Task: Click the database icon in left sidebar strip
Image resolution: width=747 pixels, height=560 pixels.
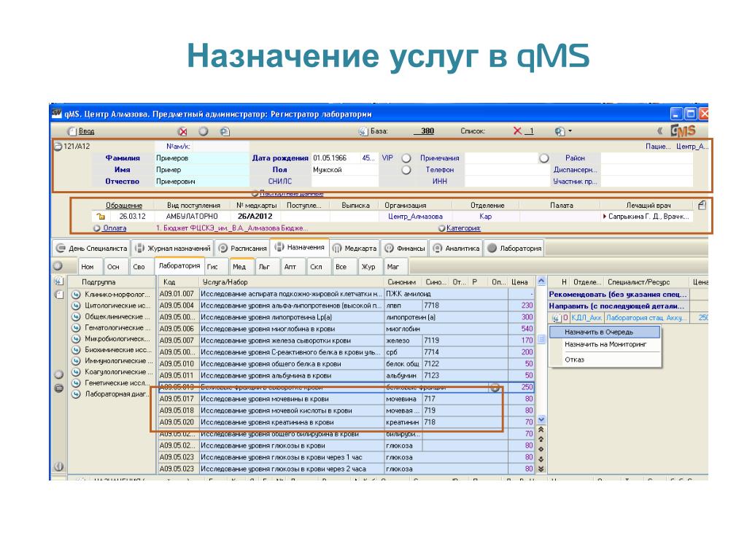Action: pos(58,388)
